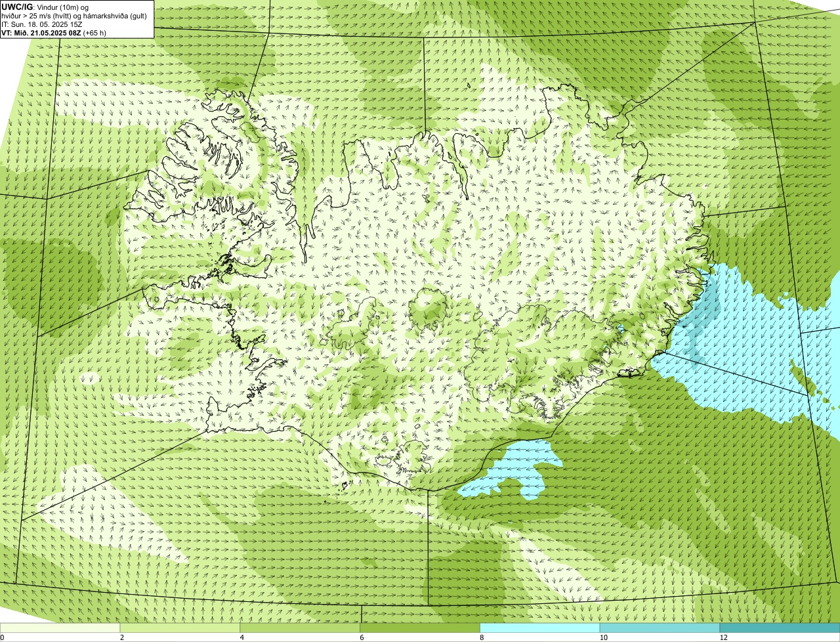Click the round Hofsjökull glacier outline in central Iceland
840x642 pixels.
tap(428, 309)
